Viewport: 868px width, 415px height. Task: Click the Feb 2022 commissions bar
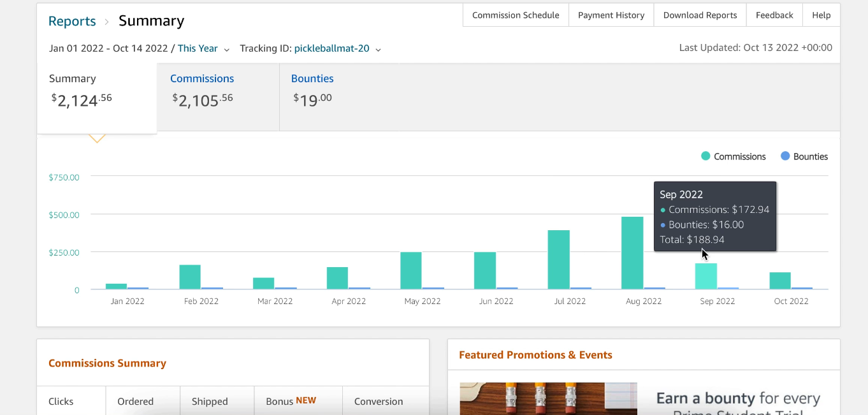(190, 277)
